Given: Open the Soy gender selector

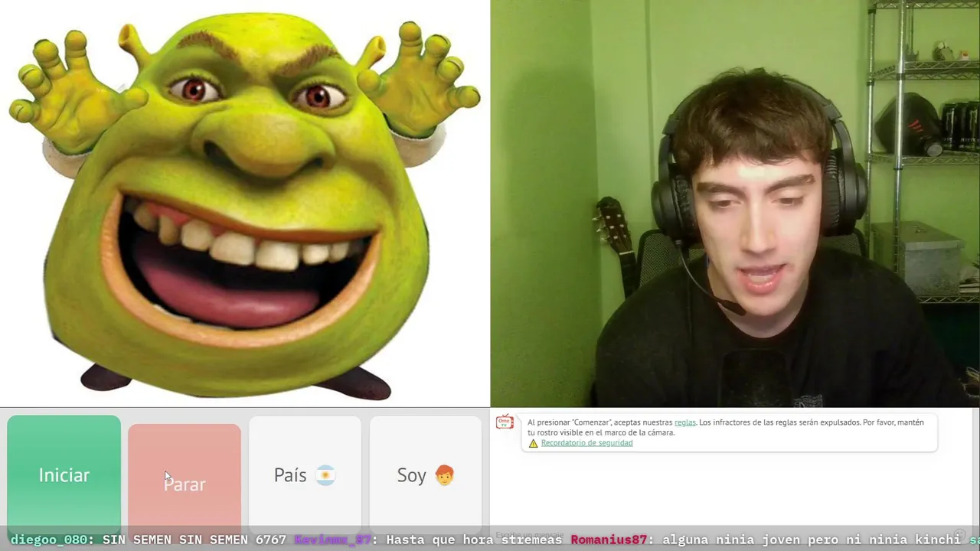Looking at the screenshot, I should point(426,474).
